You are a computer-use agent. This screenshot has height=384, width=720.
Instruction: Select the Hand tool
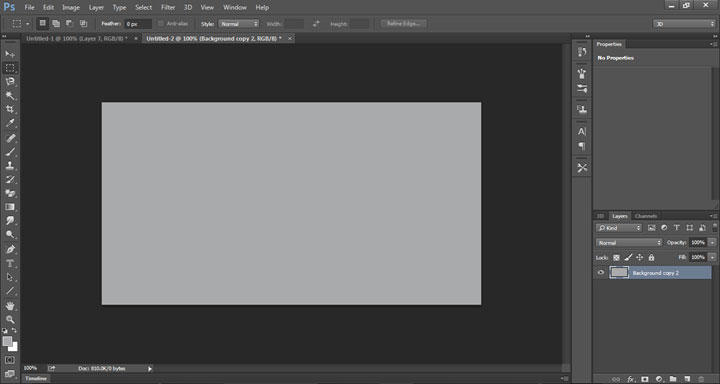click(10, 305)
